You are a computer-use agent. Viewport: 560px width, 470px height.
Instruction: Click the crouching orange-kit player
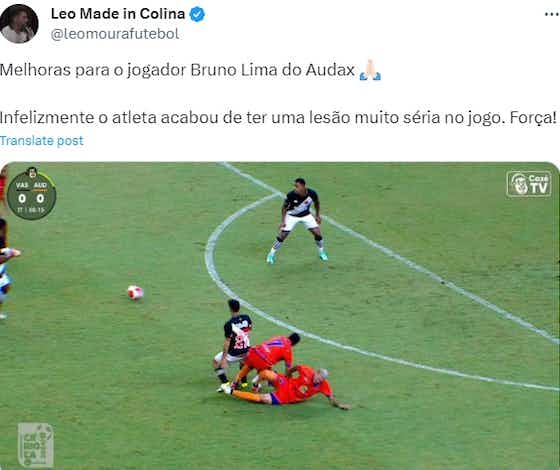(x=268, y=358)
